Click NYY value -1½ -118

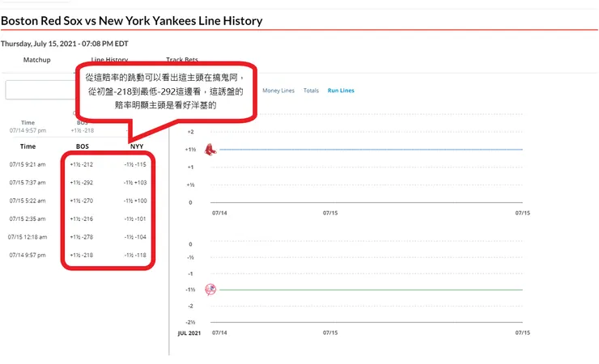pyautogui.click(x=135, y=255)
